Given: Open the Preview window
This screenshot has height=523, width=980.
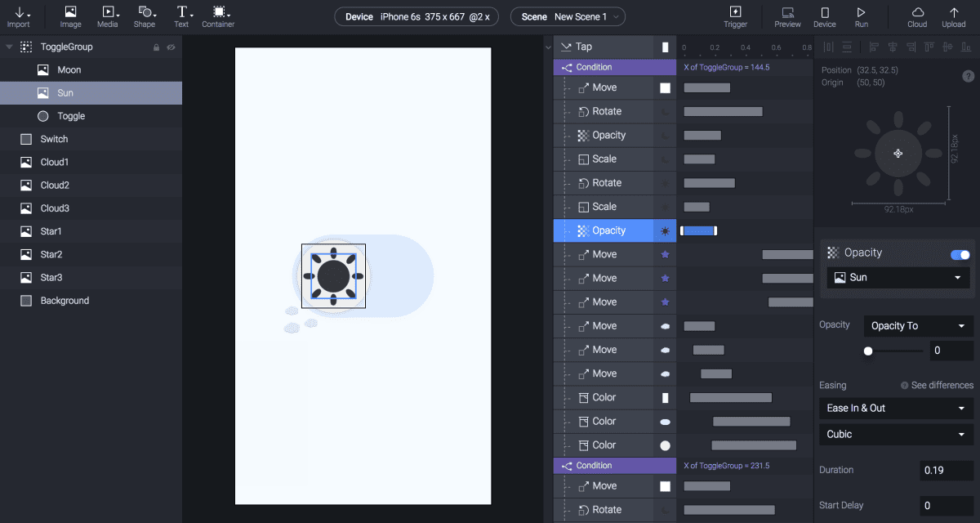Looking at the screenshot, I should click(x=787, y=16).
